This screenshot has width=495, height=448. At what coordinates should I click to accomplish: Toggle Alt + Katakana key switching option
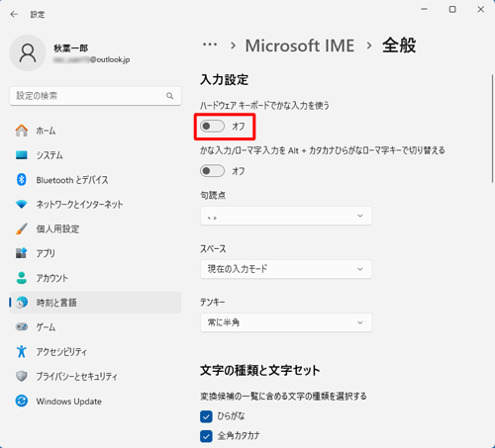pos(212,171)
